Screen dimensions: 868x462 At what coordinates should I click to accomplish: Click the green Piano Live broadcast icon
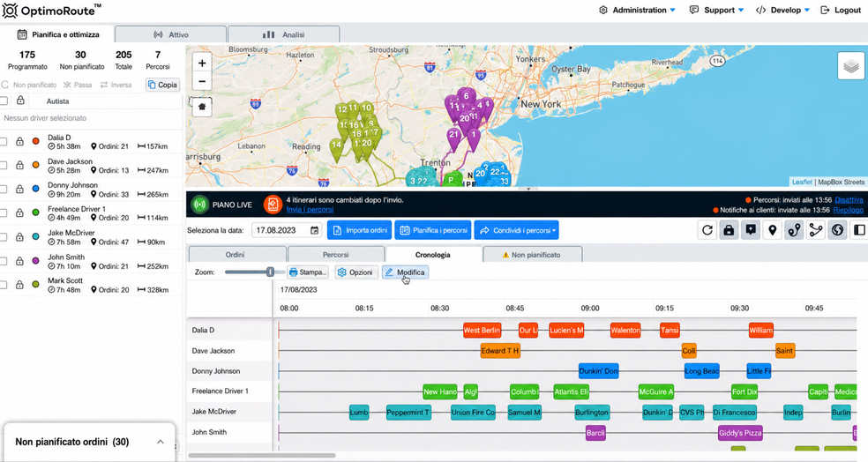click(199, 205)
